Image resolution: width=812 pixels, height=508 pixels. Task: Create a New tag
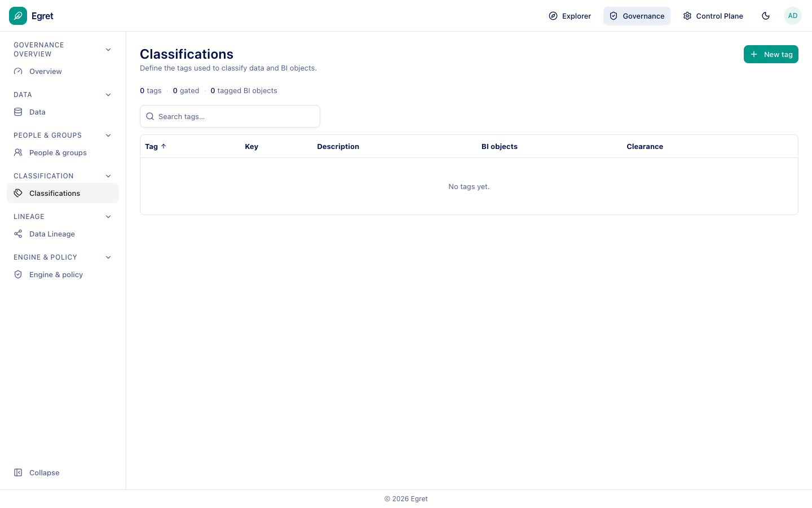pos(771,55)
